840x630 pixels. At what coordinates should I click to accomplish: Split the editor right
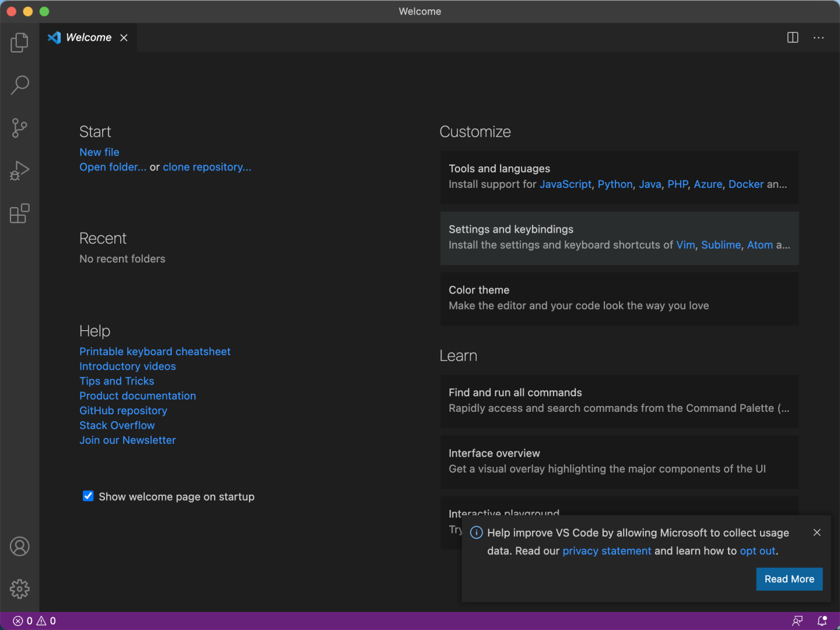tap(793, 37)
